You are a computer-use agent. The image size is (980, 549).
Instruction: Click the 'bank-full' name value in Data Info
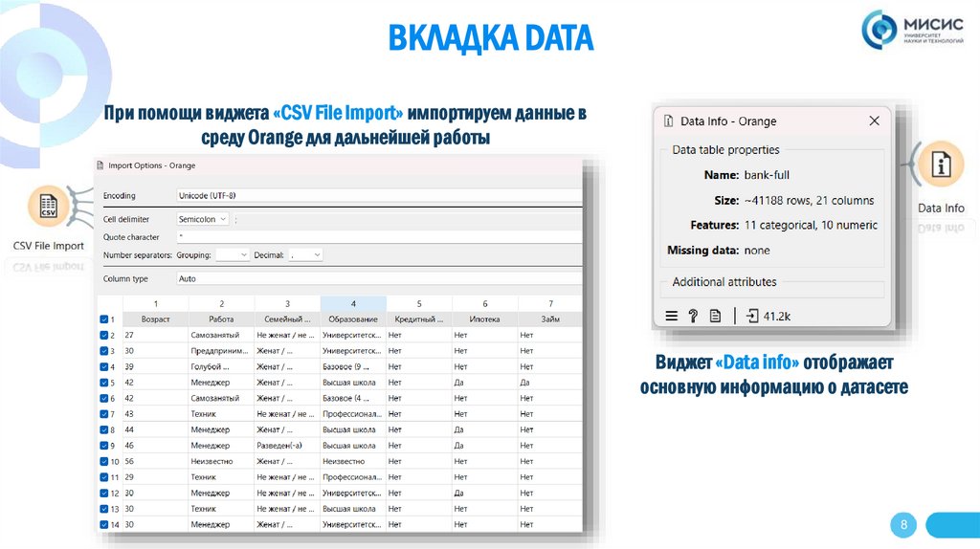point(767,175)
